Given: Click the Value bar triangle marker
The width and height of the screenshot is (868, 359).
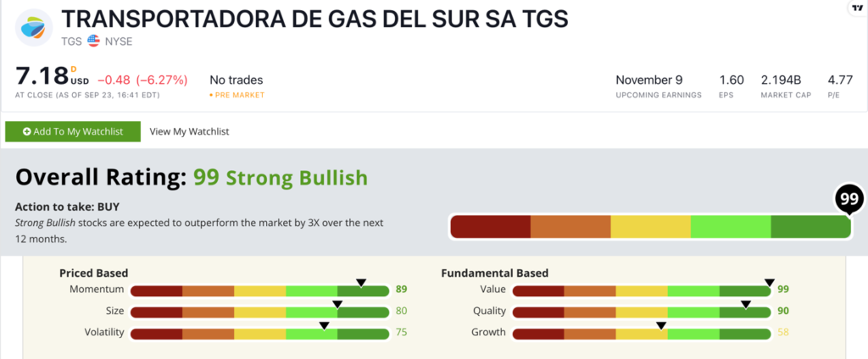Looking at the screenshot, I should pos(770,282).
